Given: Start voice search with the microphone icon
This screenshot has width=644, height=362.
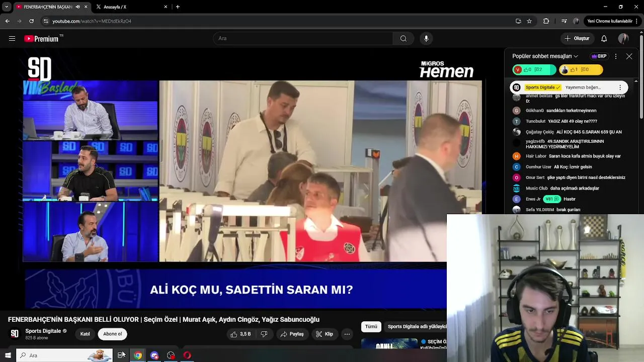Looking at the screenshot, I should [x=426, y=38].
